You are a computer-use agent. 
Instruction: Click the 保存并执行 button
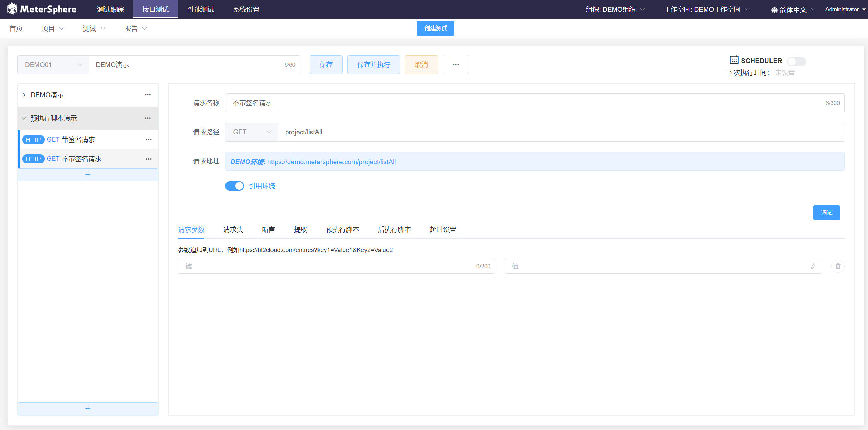coord(373,65)
